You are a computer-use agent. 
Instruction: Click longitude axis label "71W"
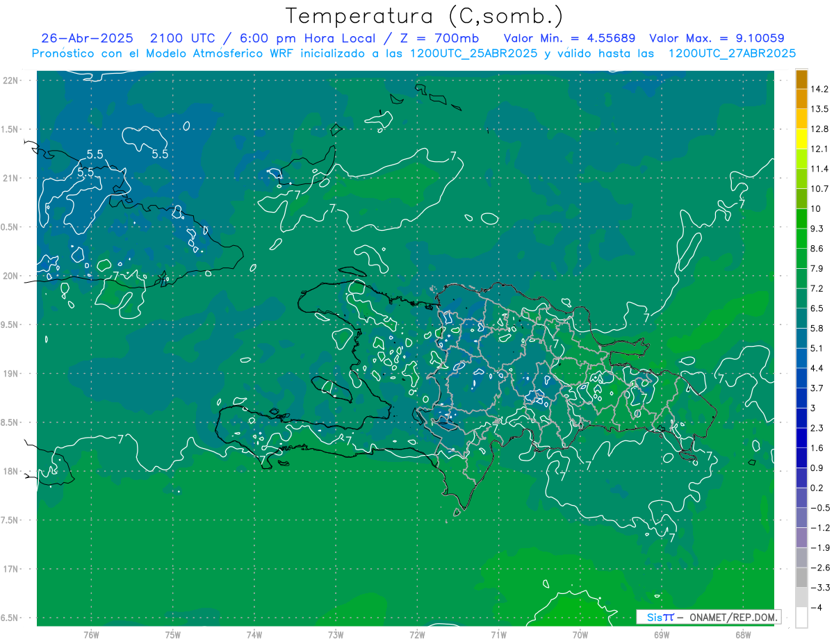coord(498,635)
